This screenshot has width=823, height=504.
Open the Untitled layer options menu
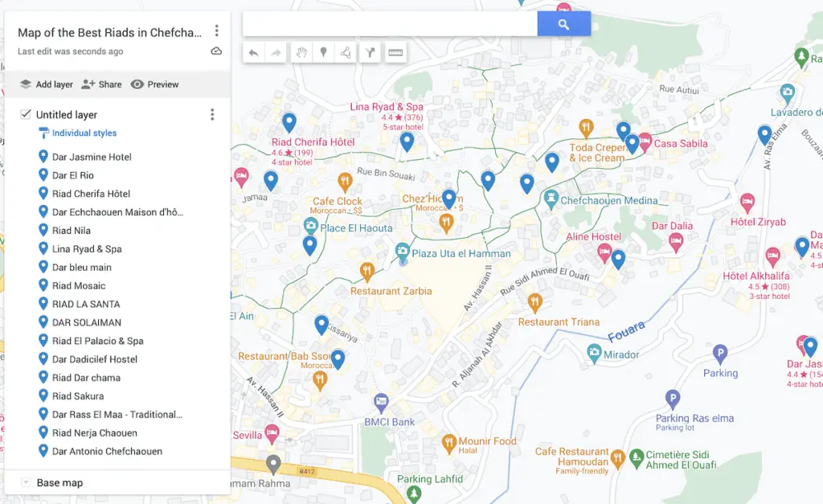(212, 114)
